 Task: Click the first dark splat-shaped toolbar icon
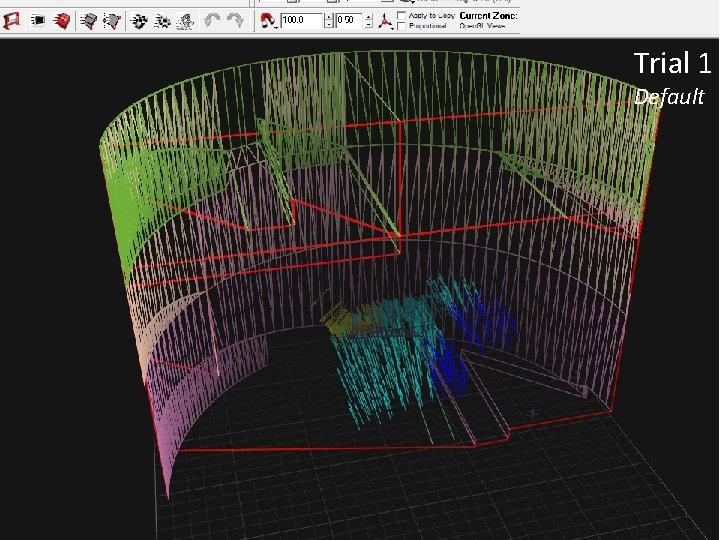click(139, 21)
